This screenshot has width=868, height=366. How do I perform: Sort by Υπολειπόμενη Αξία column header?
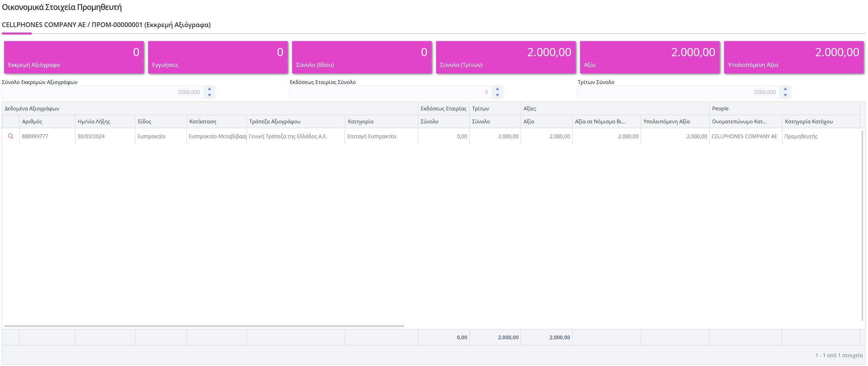[675, 122]
